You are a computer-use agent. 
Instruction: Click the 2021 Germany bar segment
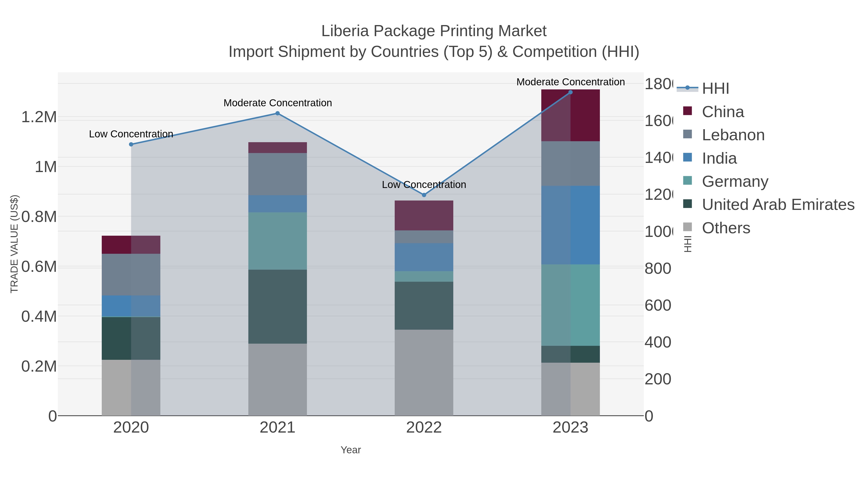pyautogui.click(x=278, y=241)
